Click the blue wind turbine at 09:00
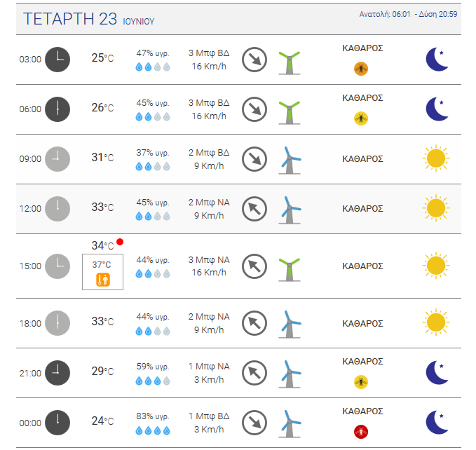This screenshot has height=450, width=476. [290, 161]
